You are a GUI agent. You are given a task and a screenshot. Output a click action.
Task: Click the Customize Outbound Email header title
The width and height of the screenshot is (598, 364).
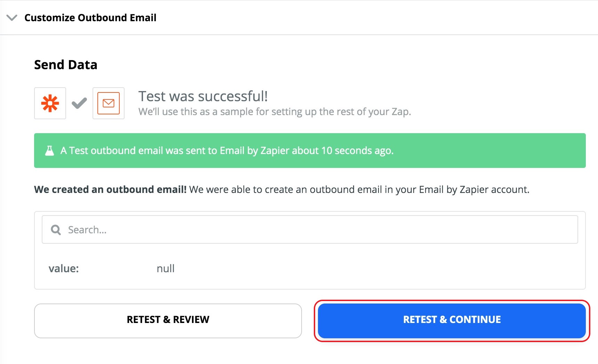[x=90, y=18]
